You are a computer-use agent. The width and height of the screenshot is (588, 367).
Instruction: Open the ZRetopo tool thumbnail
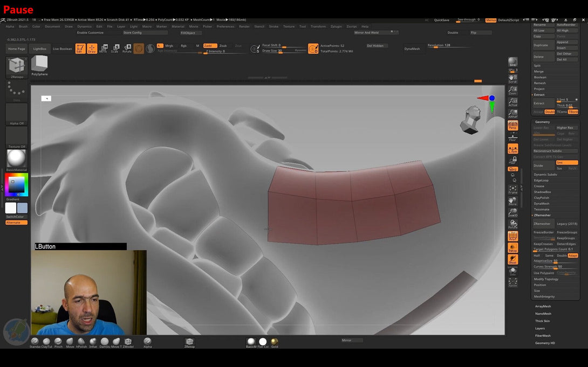point(17,67)
